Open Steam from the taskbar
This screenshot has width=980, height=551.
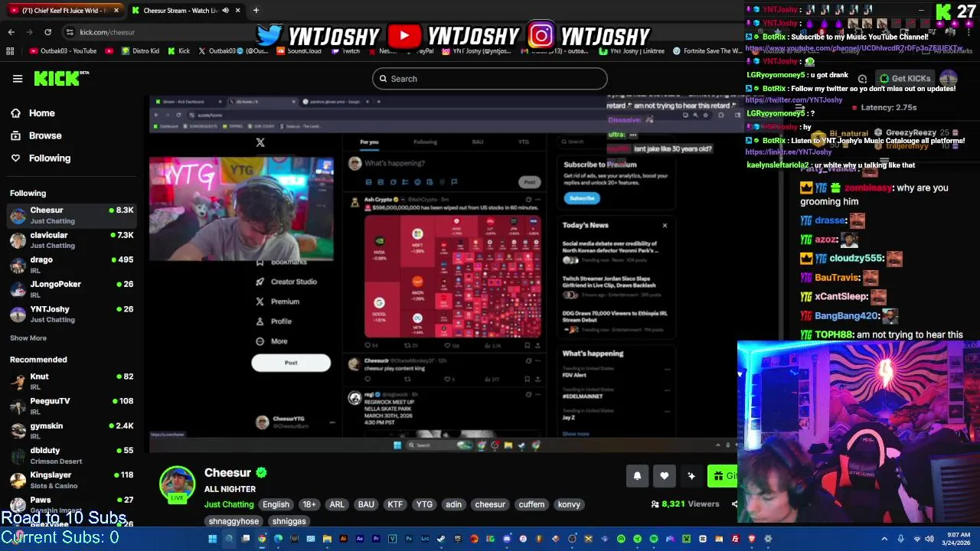coord(441,539)
